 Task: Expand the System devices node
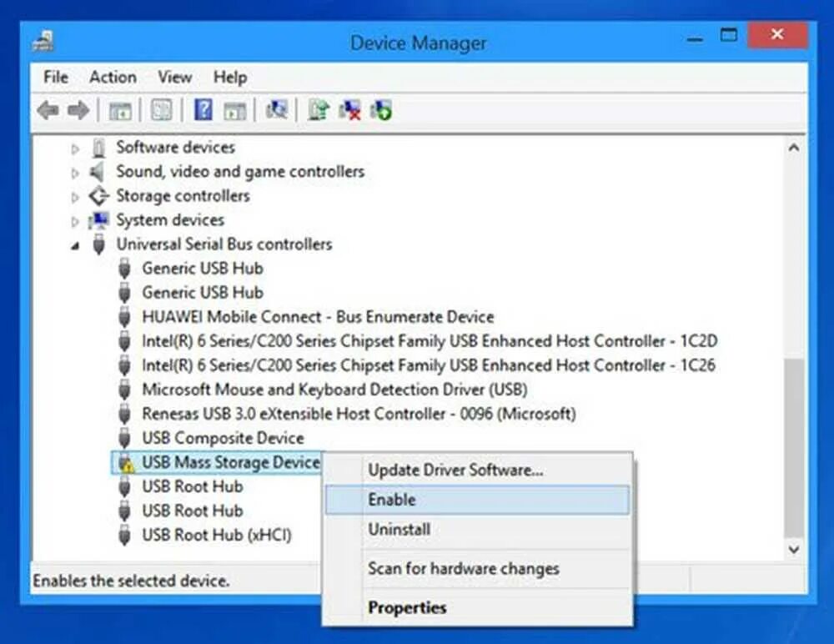[75, 221]
